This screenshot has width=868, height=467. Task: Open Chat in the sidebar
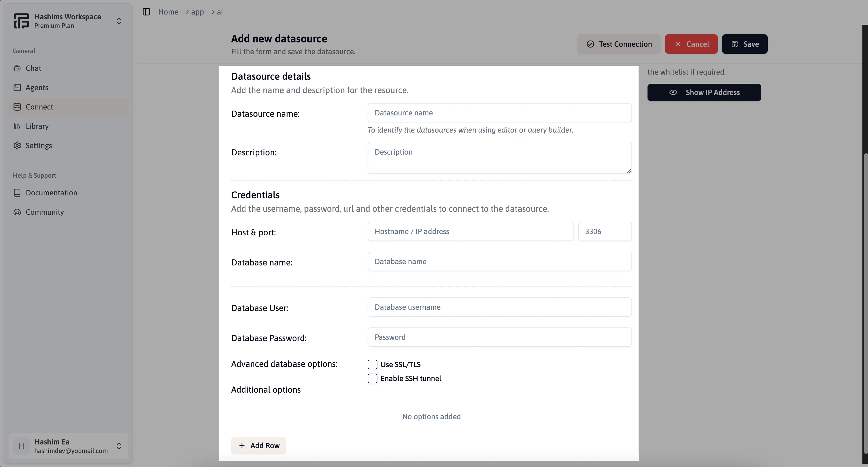tap(68, 68)
